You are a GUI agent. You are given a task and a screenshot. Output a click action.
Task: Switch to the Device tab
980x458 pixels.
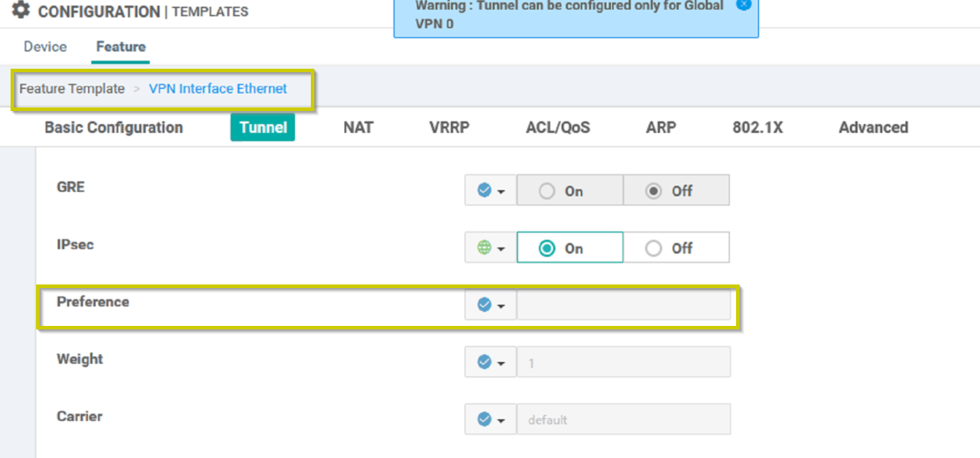pyautogui.click(x=45, y=47)
